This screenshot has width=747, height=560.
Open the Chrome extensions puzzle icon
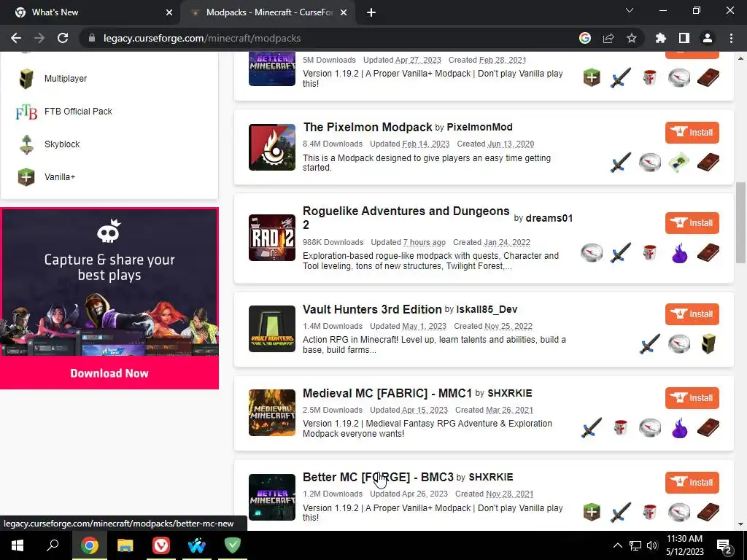coord(660,38)
